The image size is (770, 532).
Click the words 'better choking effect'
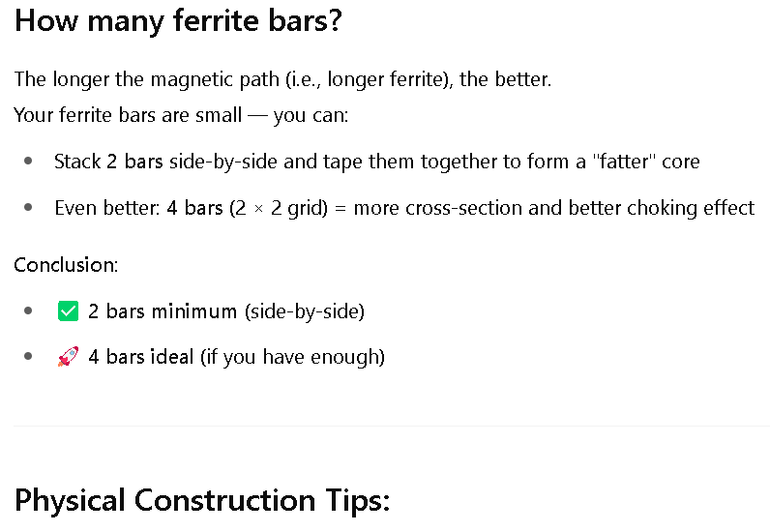pyautogui.click(x=662, y=208)
